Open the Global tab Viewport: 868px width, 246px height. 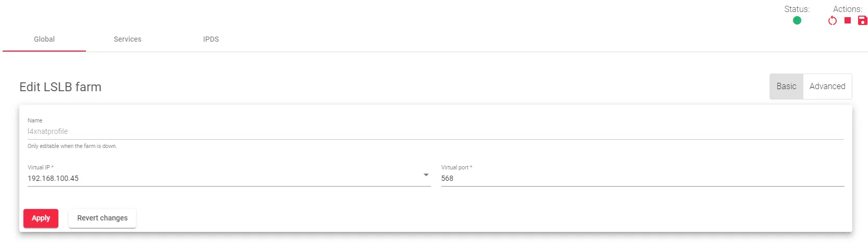44,39
